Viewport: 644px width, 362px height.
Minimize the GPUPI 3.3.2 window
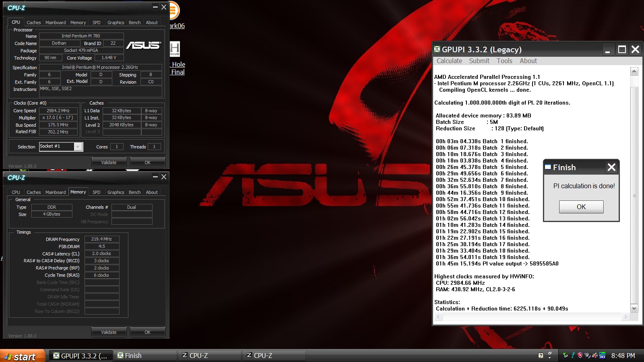(x=608, y=49)
